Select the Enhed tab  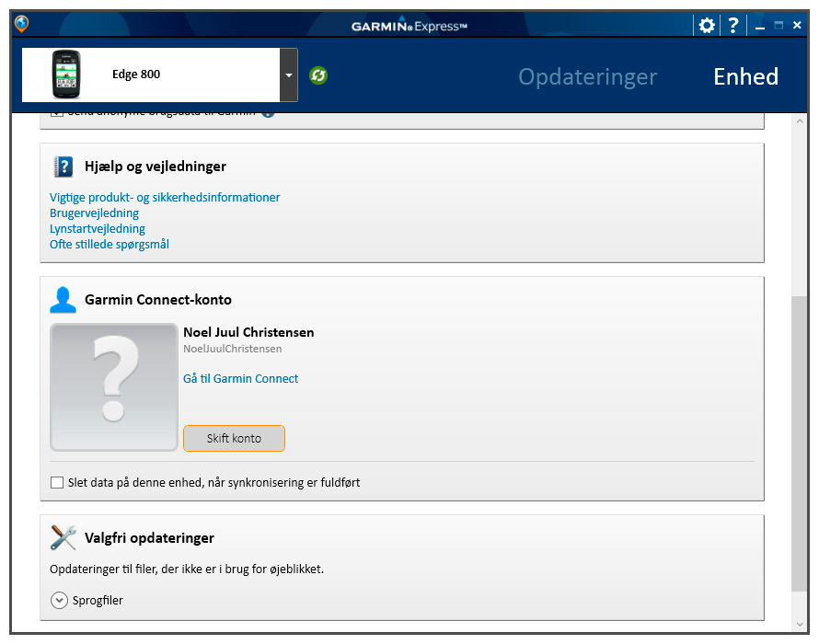coord(746,76)
